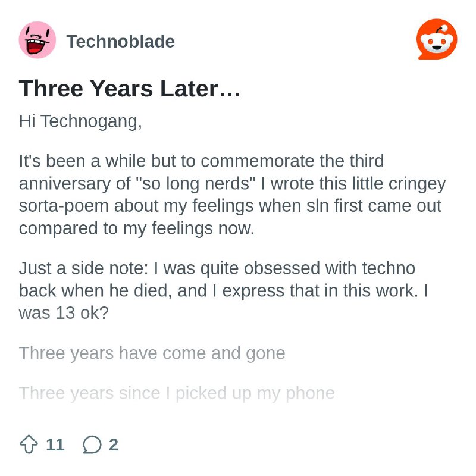Click the upvote count showing 11
Image resolution: width=476 pixels, height=476 pixels.
(x=55, y=444)
